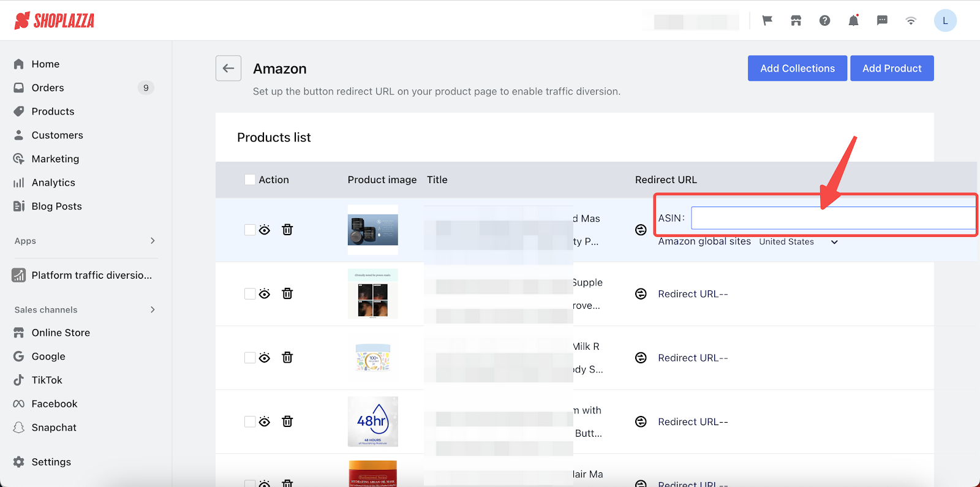Toggle eye visibility on 48hr product row

[265, 421]
